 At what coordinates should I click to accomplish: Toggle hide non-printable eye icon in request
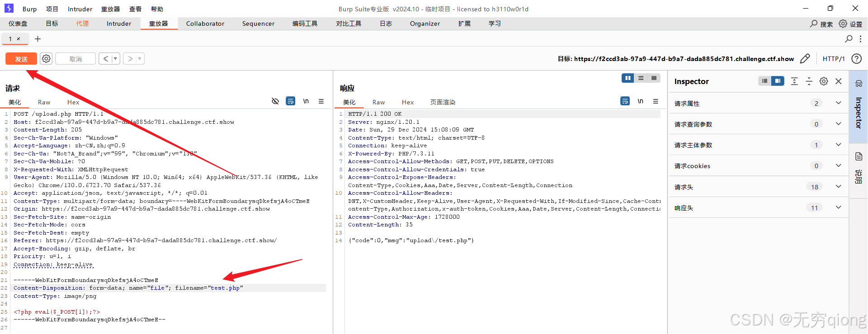(x=275, y=101)
